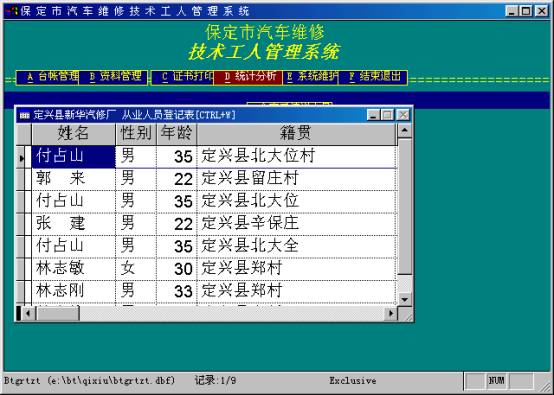The height and width of the screenshot is (395, 554).
Task: Click the horizontal scrollbar right arrow
Action: (391, 313)
